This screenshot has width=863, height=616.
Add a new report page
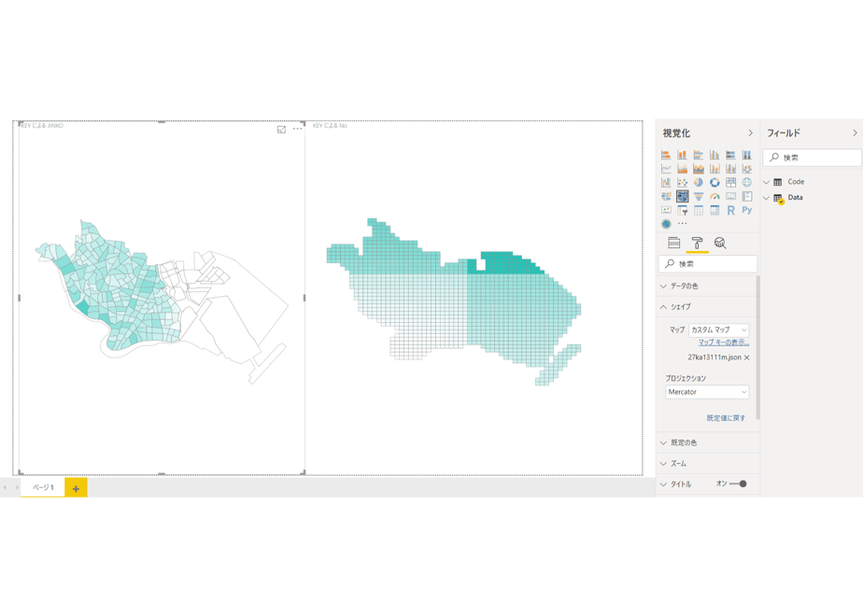click(76, 488)
